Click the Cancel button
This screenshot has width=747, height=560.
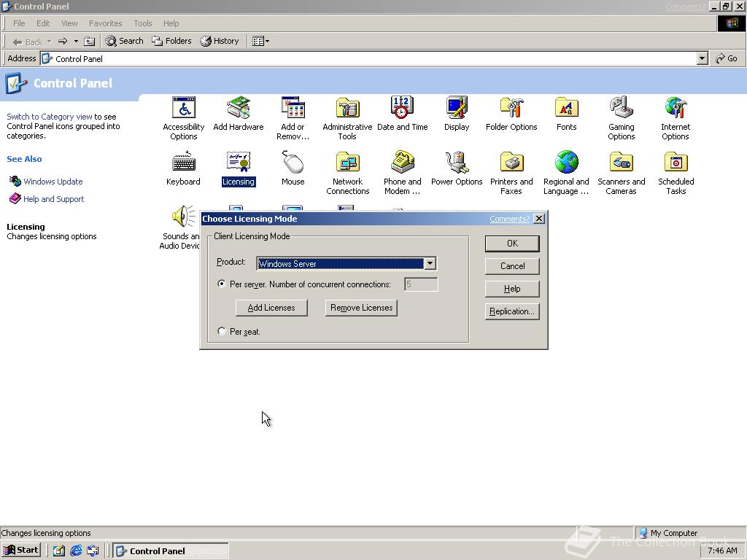pyautogui.click(x=512, y=266)
